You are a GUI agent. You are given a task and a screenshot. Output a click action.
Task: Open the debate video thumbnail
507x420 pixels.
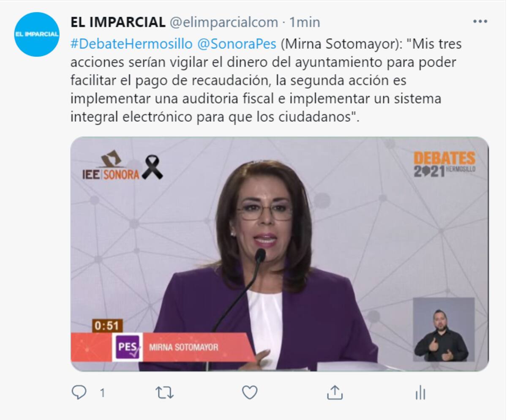point(279,254)
